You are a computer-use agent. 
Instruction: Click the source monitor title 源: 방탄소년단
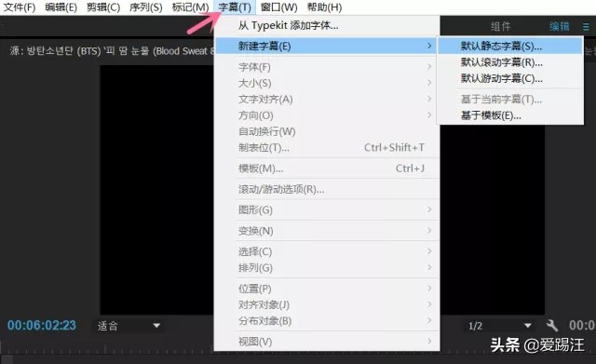pos(111,51)
